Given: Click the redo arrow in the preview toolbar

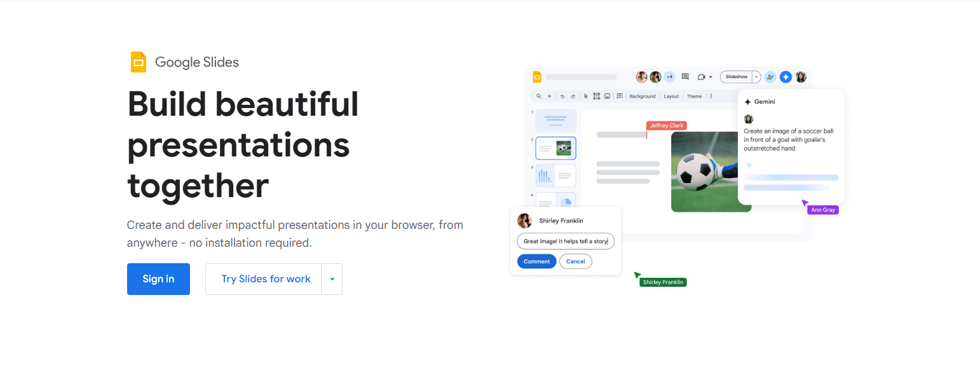Looking at the screenshot, I should (573, 97).
